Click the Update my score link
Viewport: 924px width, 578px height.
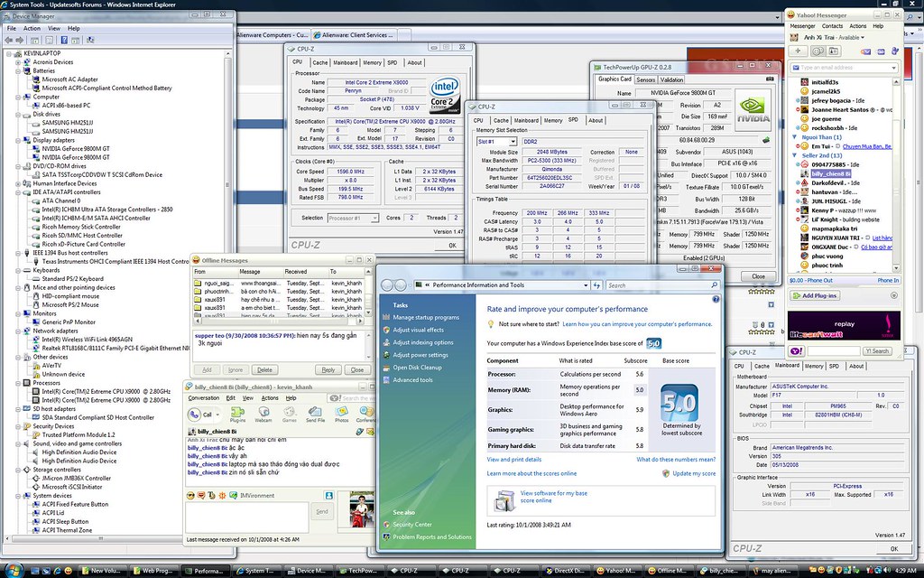(694, 473)
